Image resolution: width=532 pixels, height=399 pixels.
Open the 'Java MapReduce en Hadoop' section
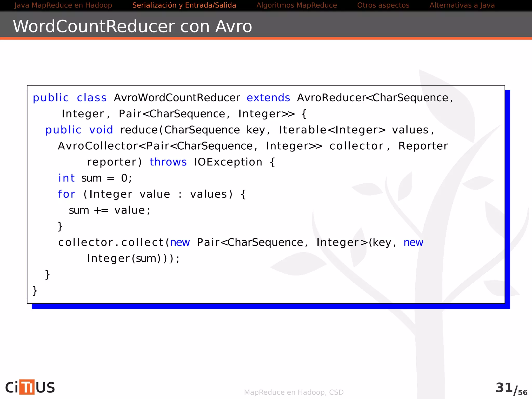tap(63, 5)
